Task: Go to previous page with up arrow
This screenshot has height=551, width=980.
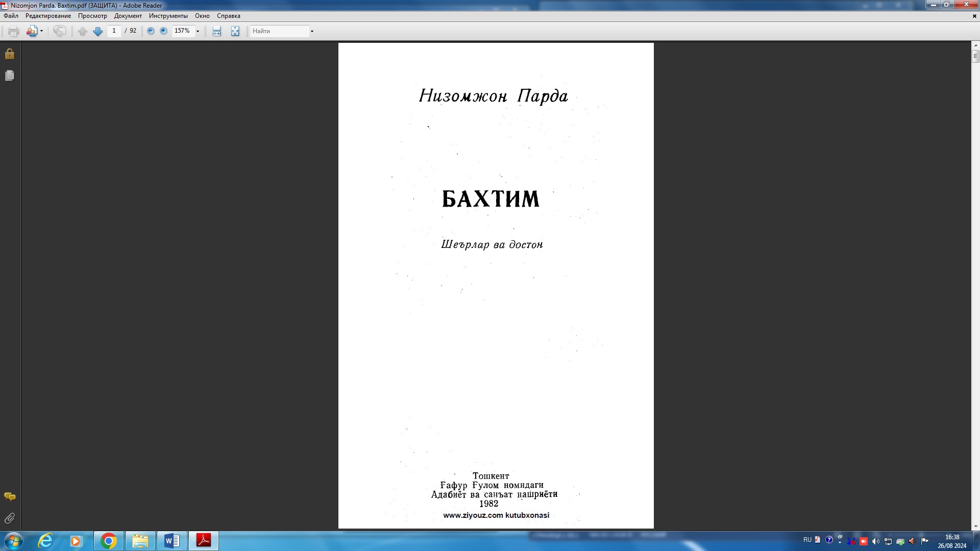Action: click(x=82, y=31)
